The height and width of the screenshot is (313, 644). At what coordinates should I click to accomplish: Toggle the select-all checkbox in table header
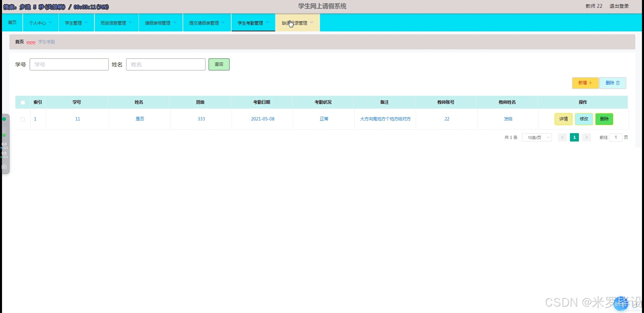coord(23,103)
